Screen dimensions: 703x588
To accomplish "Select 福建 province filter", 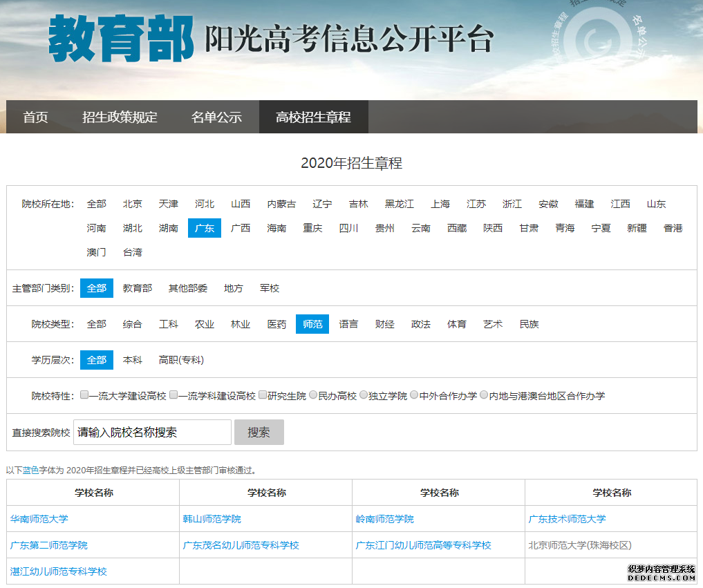I will coord(584,204).
